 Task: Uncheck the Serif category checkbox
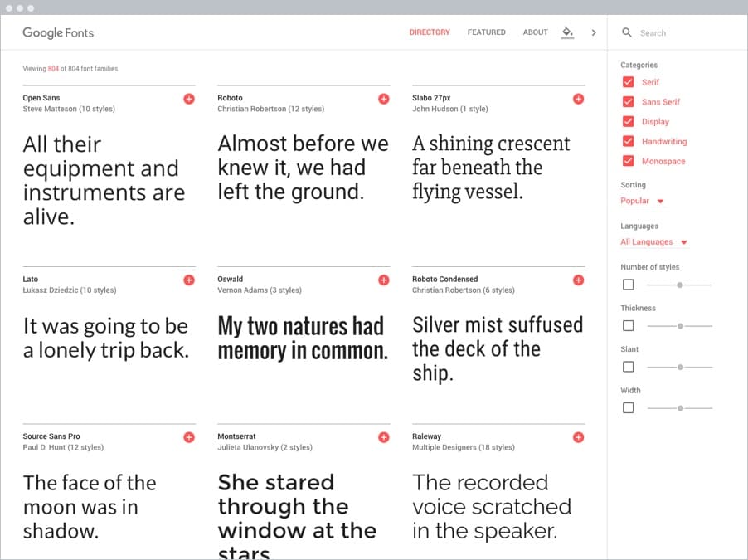click(x=629, y=82)
